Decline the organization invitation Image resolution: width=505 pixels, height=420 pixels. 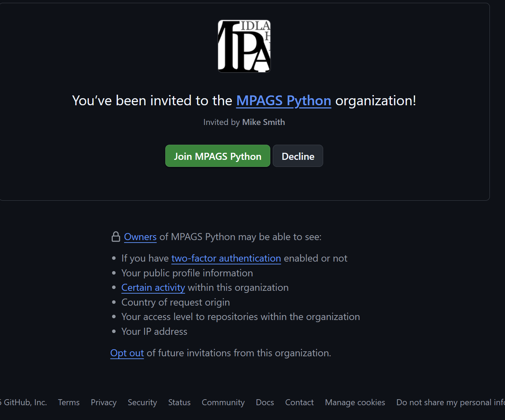tap(298, 156)
